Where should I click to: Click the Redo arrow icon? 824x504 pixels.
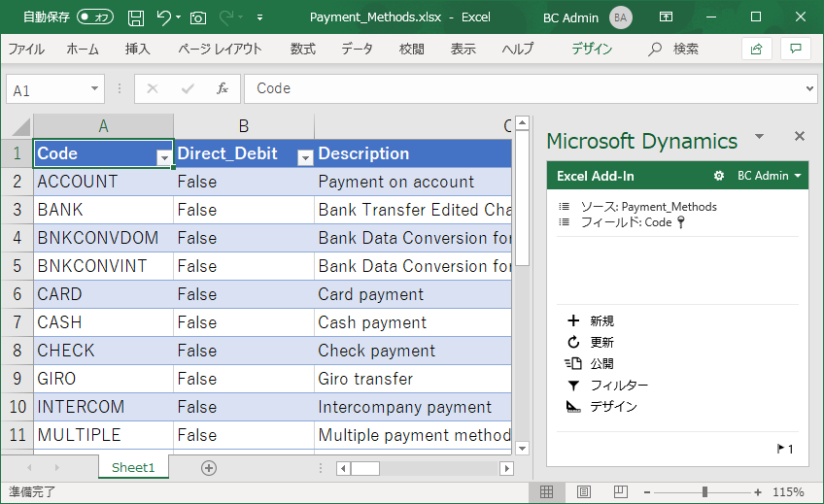click(226, 17)
